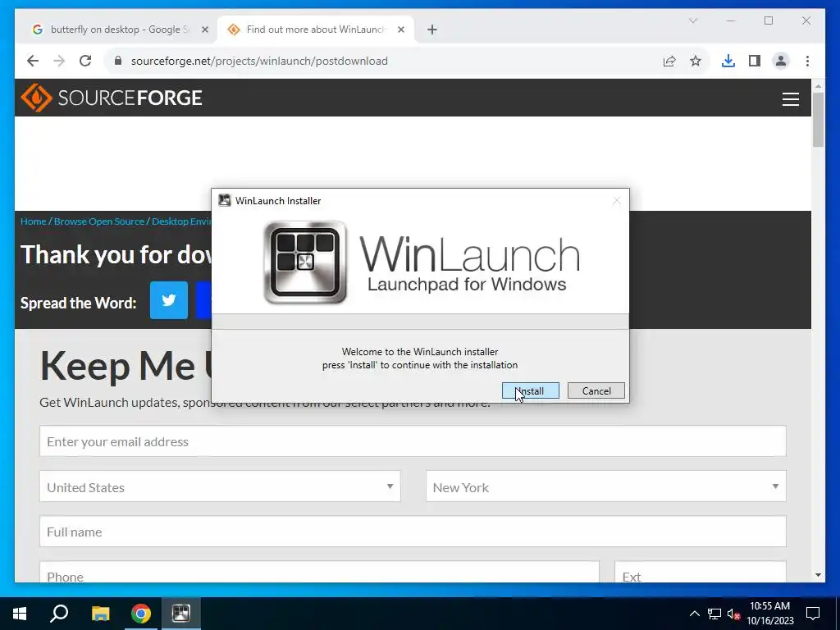Open Browse Open Source breadcrumb
This screenshot has width=840, height=630.
pos(99,221)
